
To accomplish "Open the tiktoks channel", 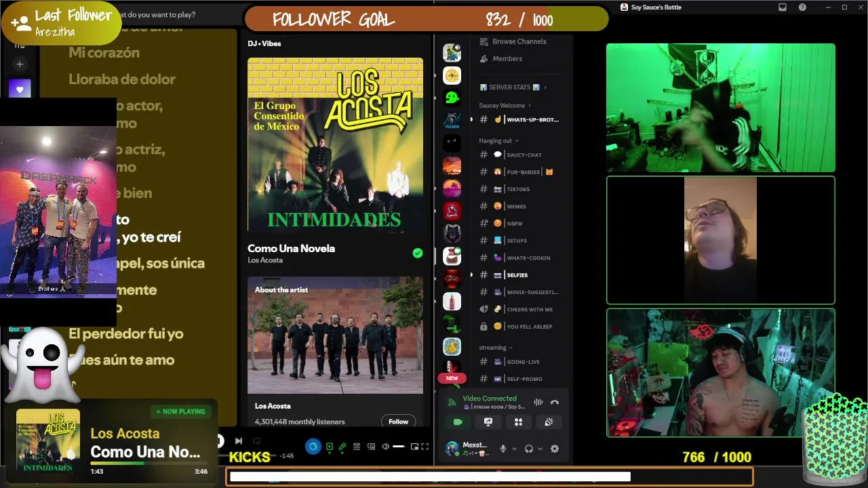I will [520, 189].
